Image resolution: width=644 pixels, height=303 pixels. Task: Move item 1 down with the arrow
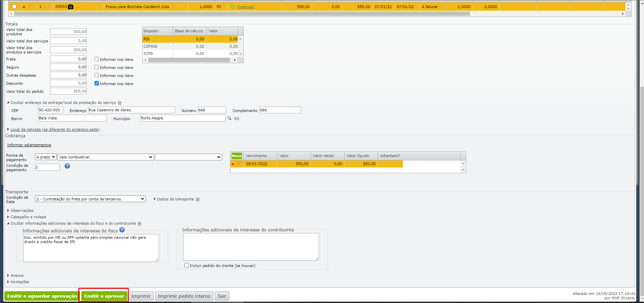(x=49, y=7)
